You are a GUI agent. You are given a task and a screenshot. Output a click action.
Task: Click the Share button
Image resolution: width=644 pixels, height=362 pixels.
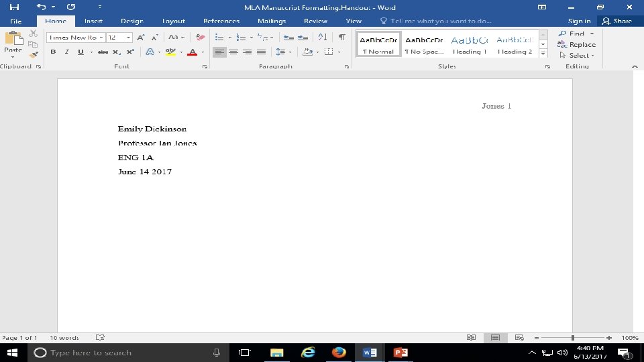[617, 21]
